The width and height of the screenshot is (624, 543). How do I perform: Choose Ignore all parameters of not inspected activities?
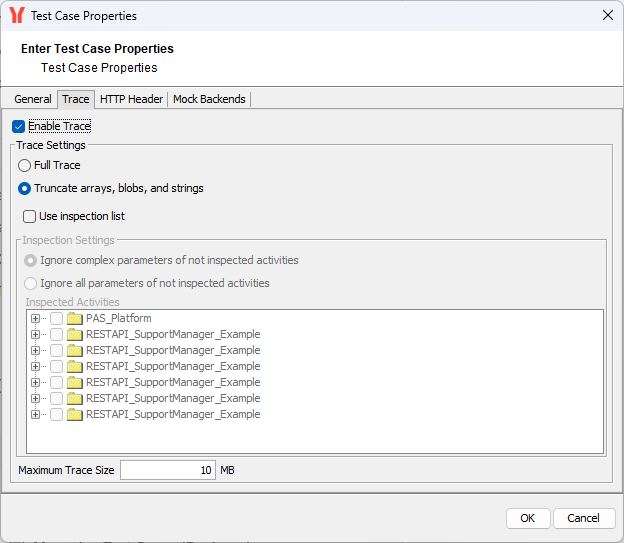[x=31, y=283]
